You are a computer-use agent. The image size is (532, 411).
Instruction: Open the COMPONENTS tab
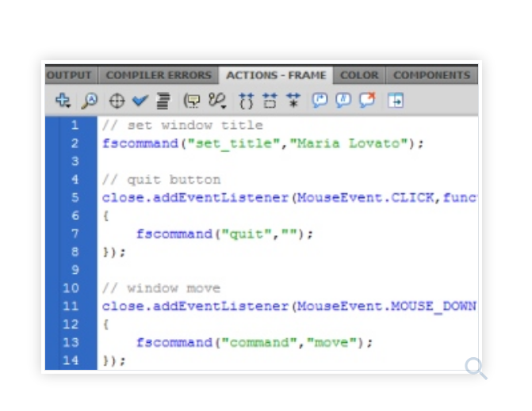tap(432, 75)
